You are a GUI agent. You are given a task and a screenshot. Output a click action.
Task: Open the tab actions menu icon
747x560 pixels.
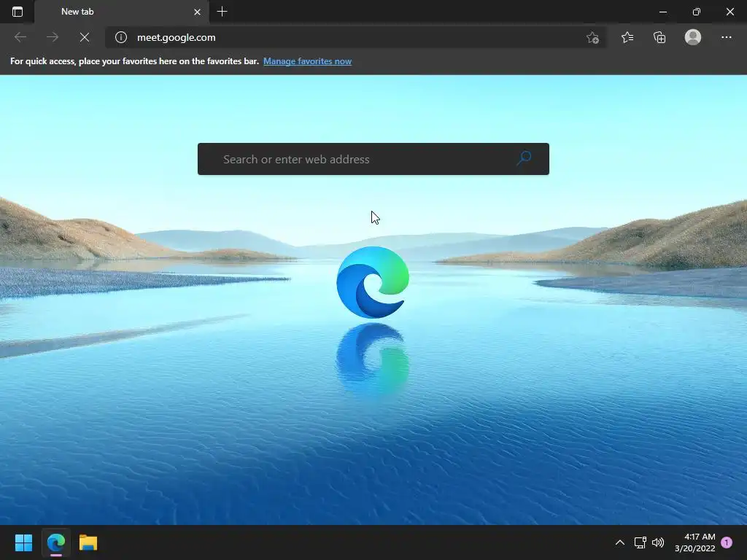18,12
